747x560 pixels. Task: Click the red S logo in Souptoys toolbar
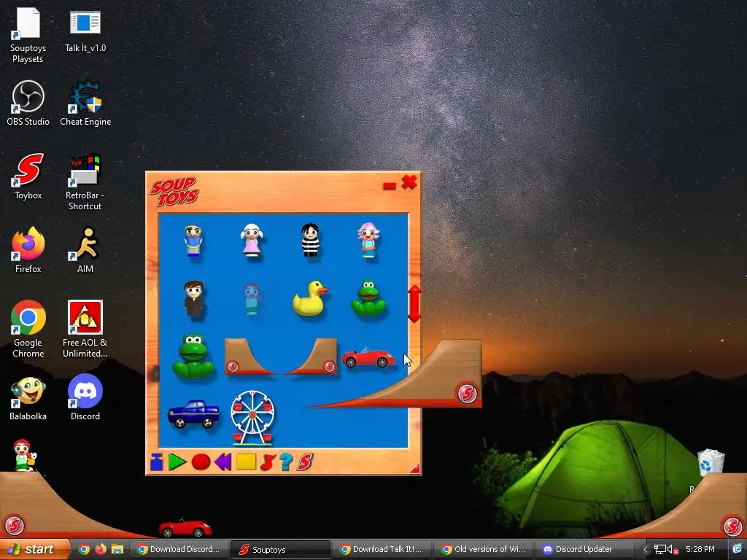click(x=305, y=462)
